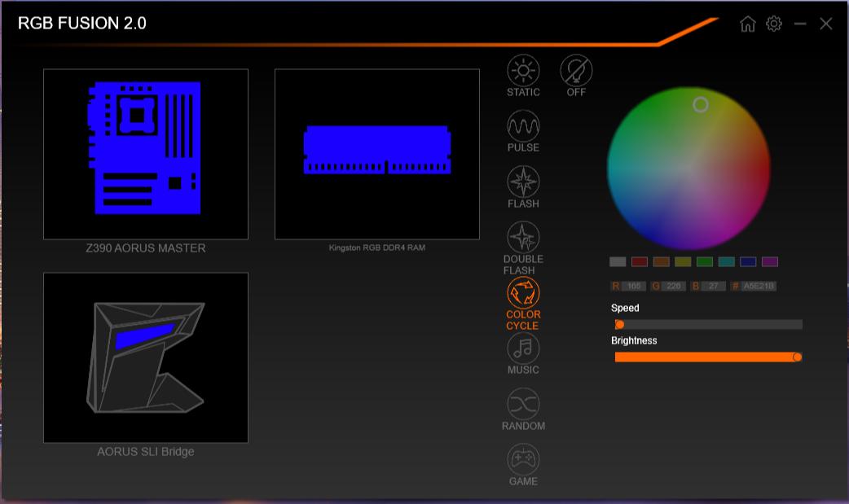Activate the Double Flash effect

pyautogui.click(x=523, y=238)
